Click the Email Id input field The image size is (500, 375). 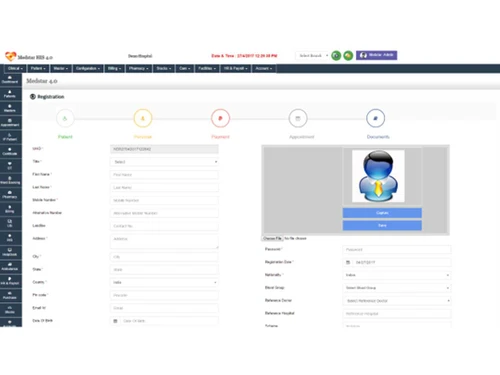tap(164, 308)
